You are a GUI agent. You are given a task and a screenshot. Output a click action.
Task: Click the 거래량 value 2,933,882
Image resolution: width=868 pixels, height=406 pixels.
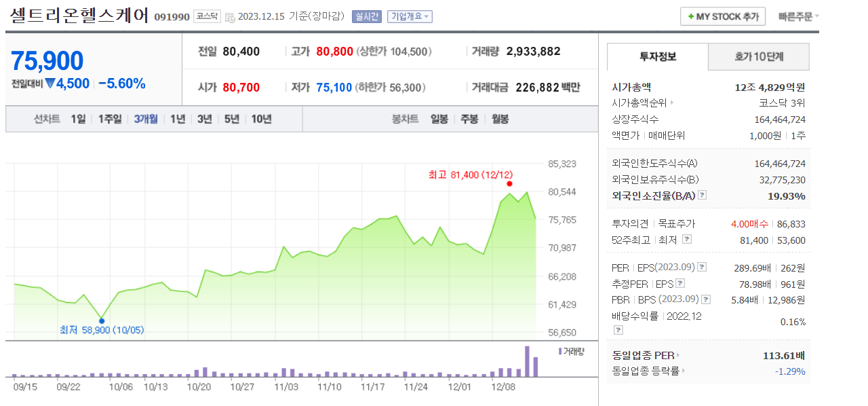pos(533,52)
